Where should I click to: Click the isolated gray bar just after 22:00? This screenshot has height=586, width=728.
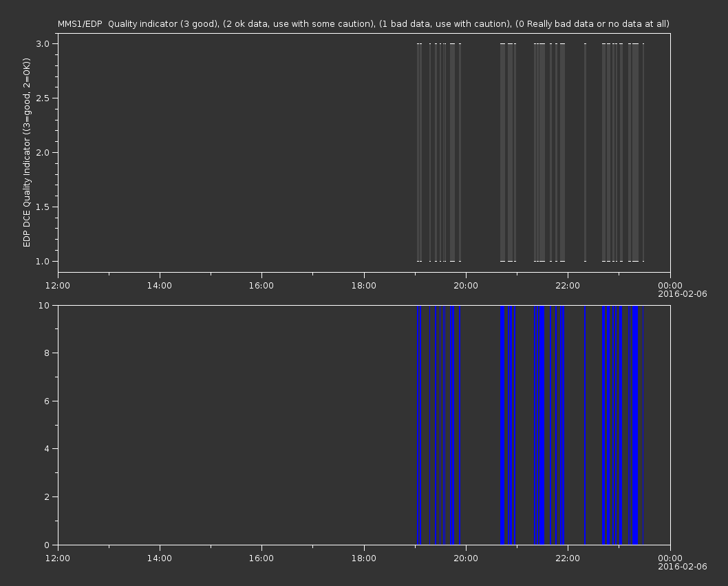click(x=585, y=152)
